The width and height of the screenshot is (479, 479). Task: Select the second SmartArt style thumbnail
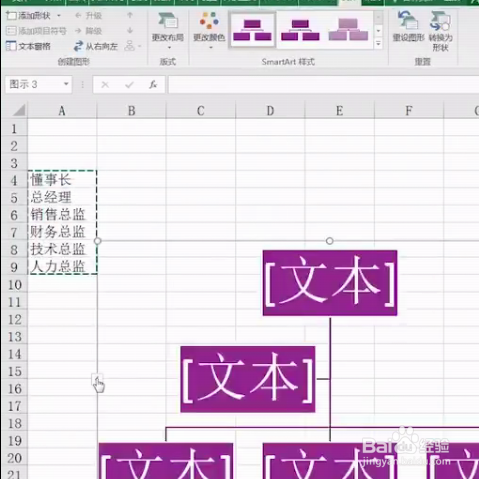point(300,30)
